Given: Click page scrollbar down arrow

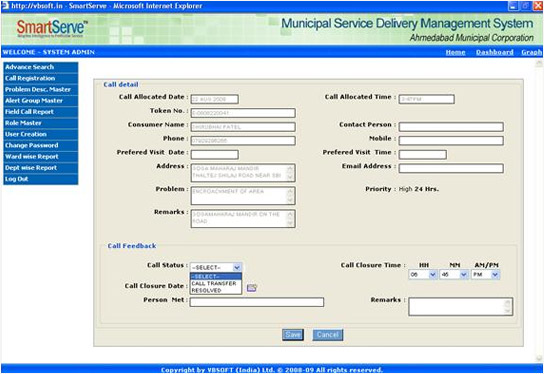Looking at the screenshot, I should (x=539, y=358).
